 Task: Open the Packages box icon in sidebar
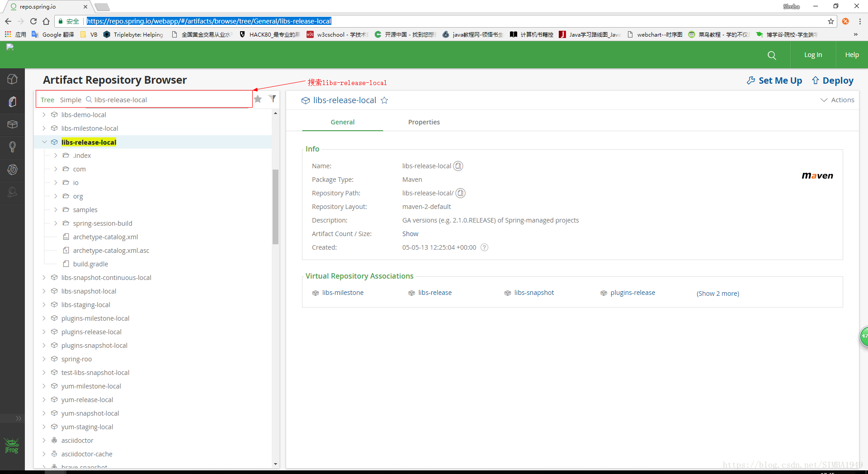[x=12, y=124]
